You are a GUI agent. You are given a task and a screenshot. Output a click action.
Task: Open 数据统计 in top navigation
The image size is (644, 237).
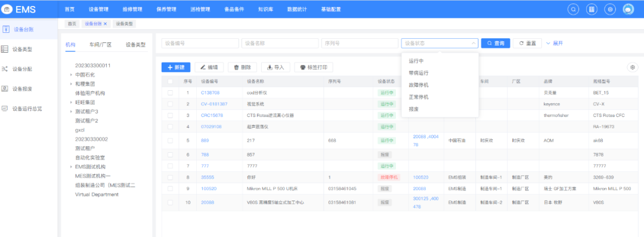tap(297, 9)
